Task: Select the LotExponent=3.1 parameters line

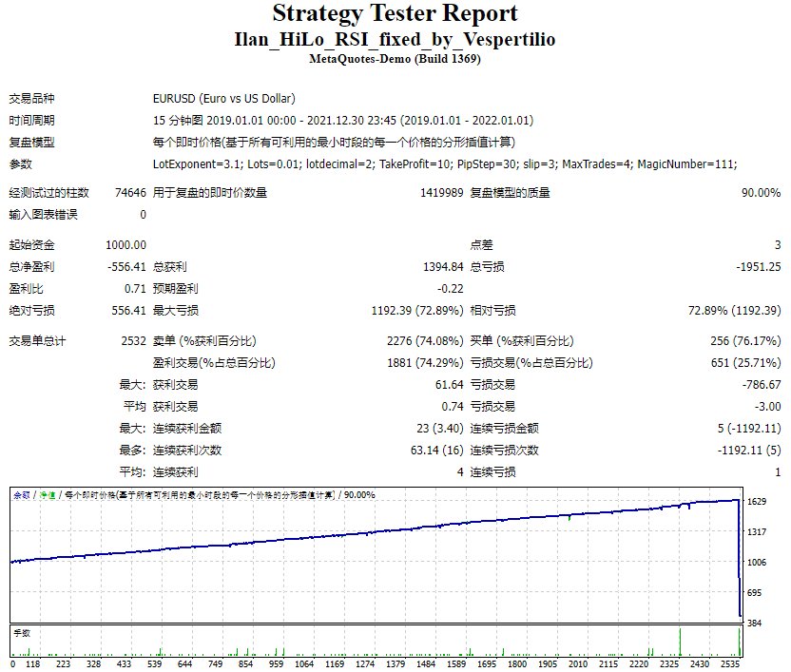Action: pyautogui.click(x=445, y=164)
